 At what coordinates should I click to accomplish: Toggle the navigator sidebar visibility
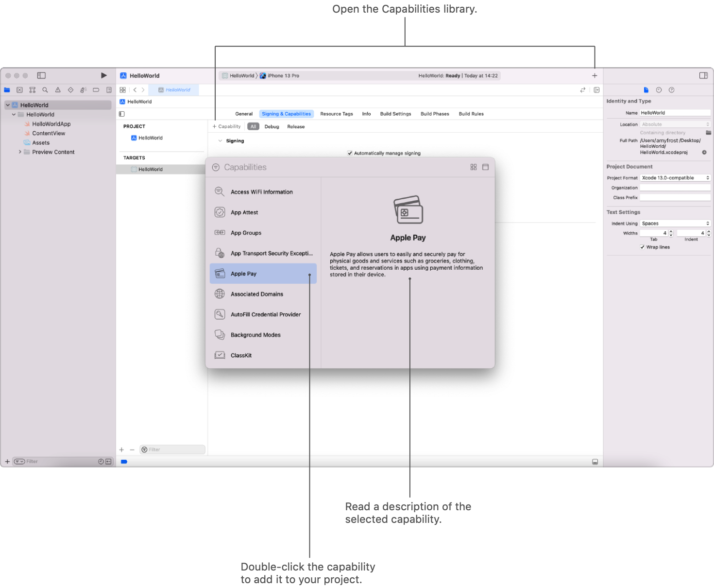click(x=41, y=75)
